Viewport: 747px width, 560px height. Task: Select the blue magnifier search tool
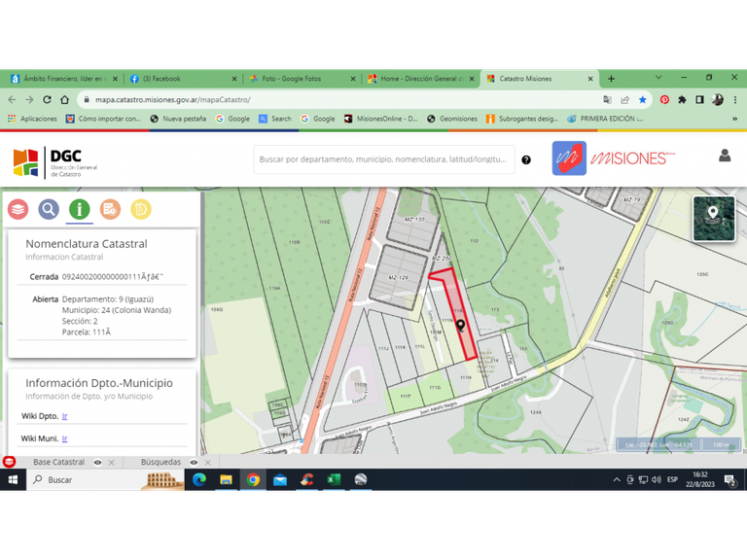(x=49, y=209)
